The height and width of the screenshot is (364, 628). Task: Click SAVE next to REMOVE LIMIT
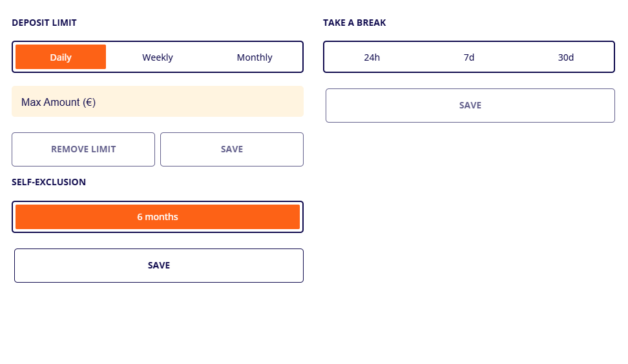(x=232, y=149)
